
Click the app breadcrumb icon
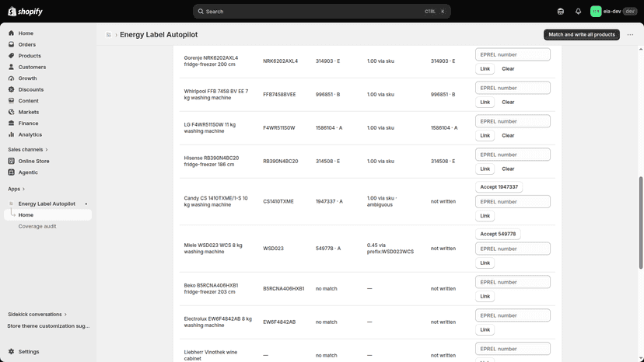[108, 35]
